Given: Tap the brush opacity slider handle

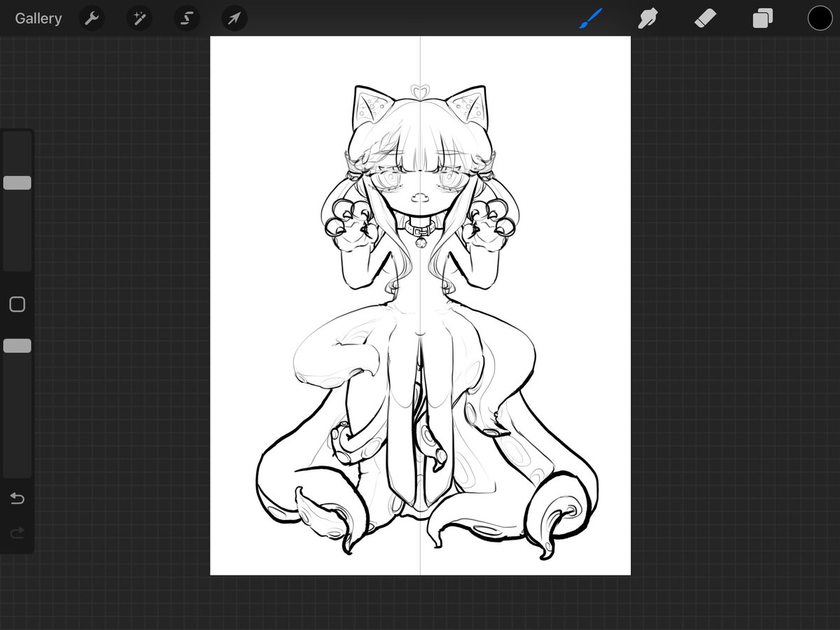Looking at the screenshot, I should click(17, 346).
